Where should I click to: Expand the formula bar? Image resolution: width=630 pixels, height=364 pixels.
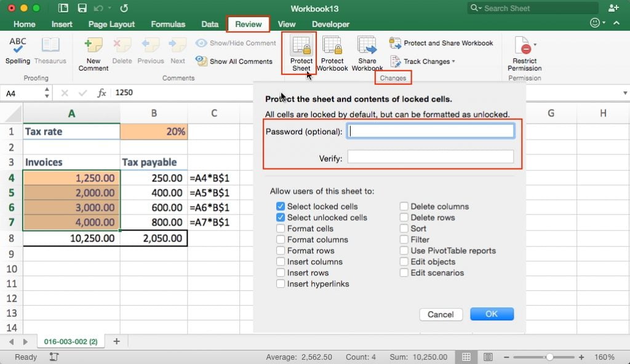[625, 93]
